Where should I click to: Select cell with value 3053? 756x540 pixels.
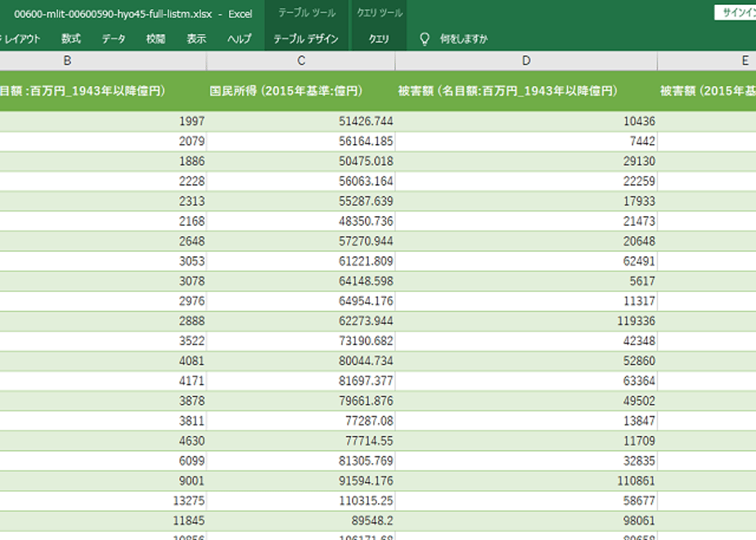click(103, 261)
